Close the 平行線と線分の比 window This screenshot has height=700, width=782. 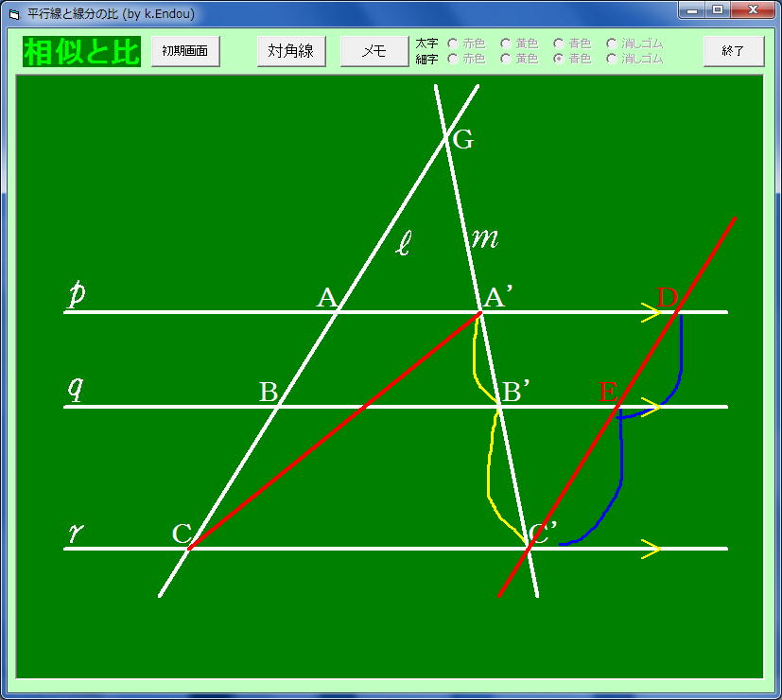[x=753, y=10]
